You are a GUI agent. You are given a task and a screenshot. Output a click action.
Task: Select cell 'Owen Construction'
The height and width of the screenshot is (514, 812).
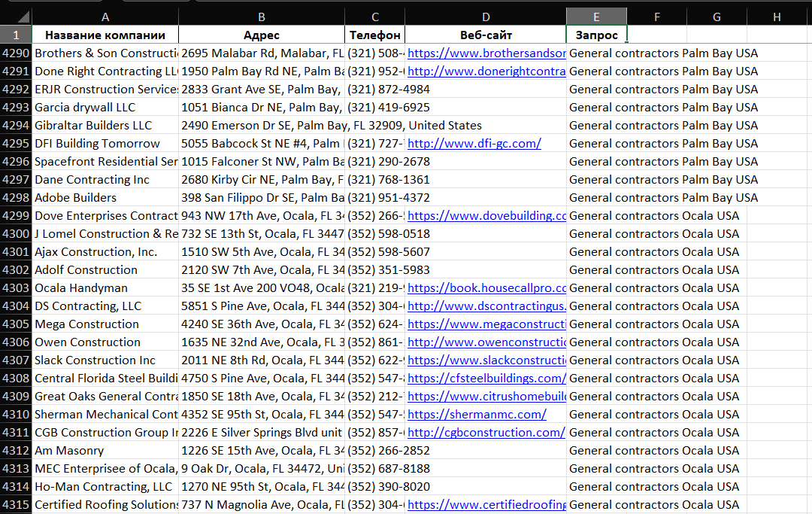tap(105, 342)
